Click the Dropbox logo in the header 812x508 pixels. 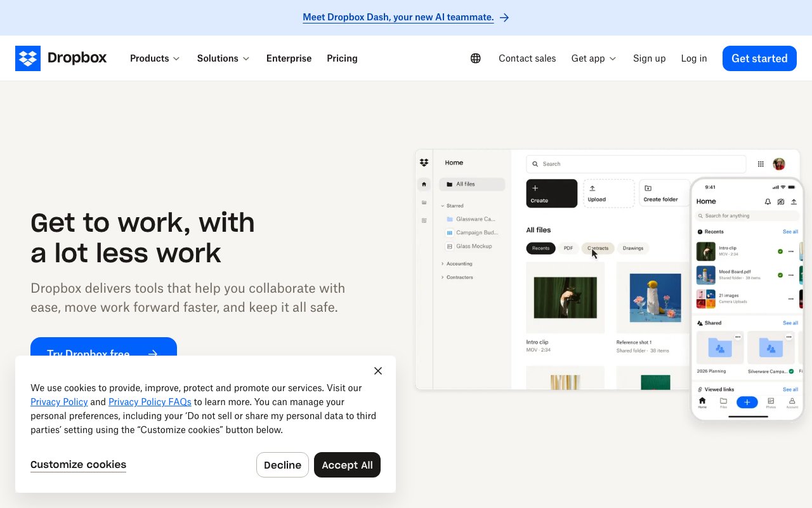(x=61, y=58)
